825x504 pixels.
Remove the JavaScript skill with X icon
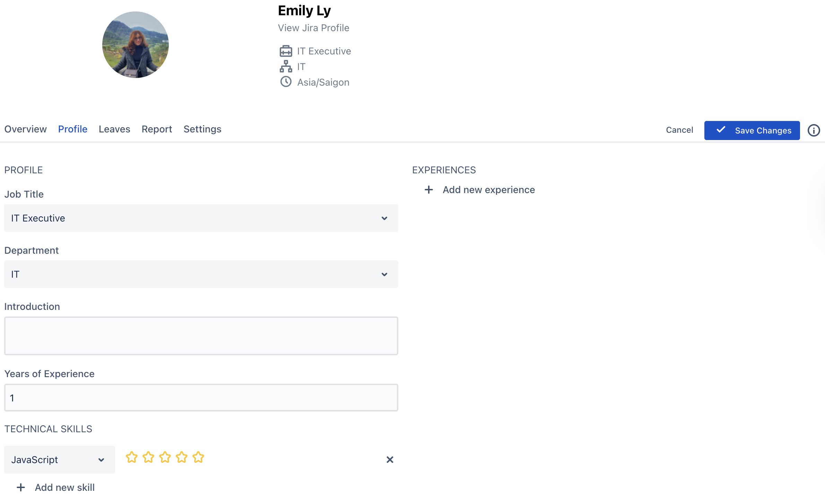(x=390, y=460)
